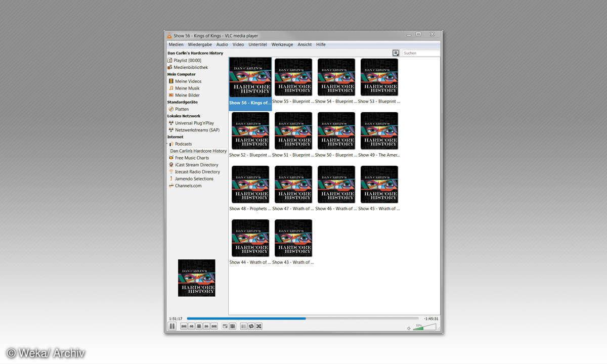
Task: Open the Medien menu
Action: [176, 44]
